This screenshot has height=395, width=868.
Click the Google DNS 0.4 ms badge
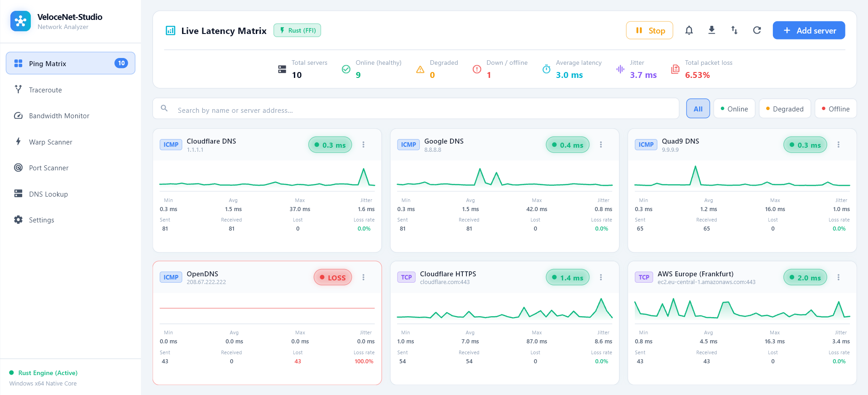click(x=568, y=145)
